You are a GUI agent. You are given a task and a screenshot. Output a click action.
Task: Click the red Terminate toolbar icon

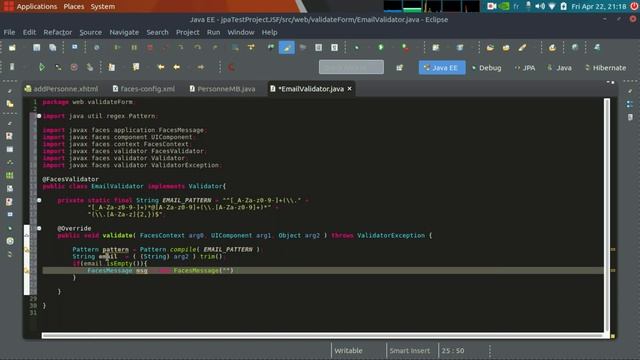point(150,48)
